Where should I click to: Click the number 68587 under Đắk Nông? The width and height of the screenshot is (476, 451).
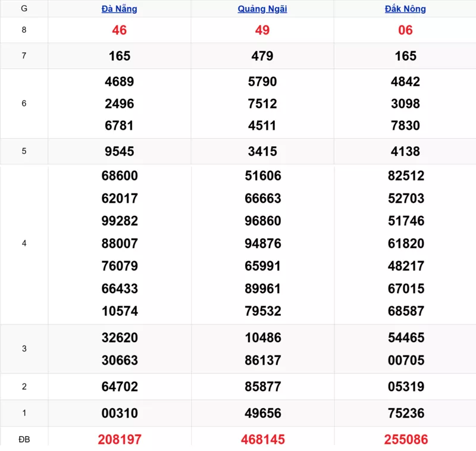[405, 311]
